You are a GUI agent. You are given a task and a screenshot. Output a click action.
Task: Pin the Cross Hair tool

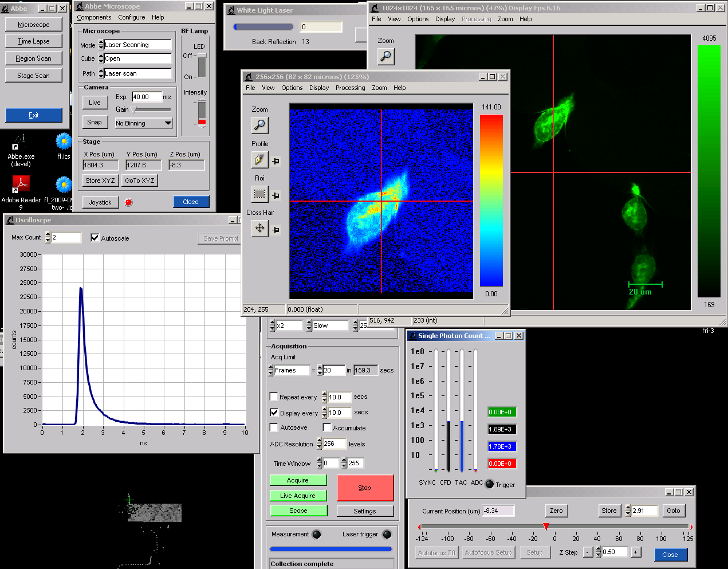276,230
